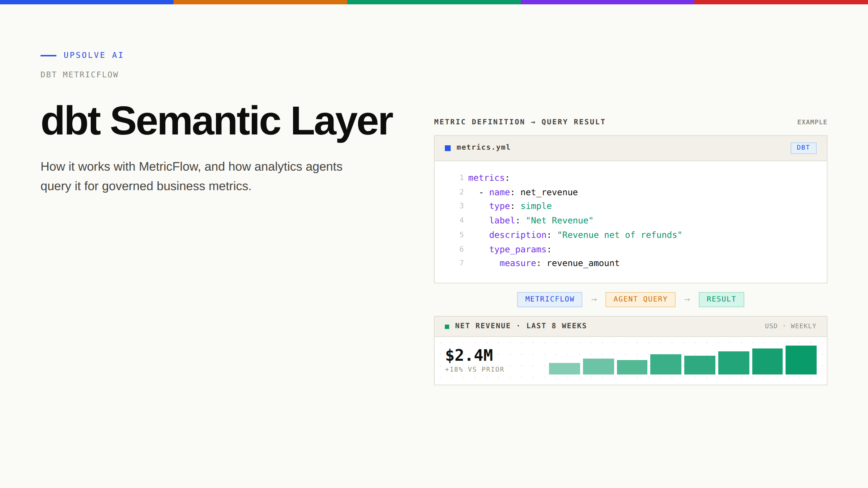Click the '+18% VS PRIOR' text
This screenshot has width=868, height=488.
[x=475, y=369]
